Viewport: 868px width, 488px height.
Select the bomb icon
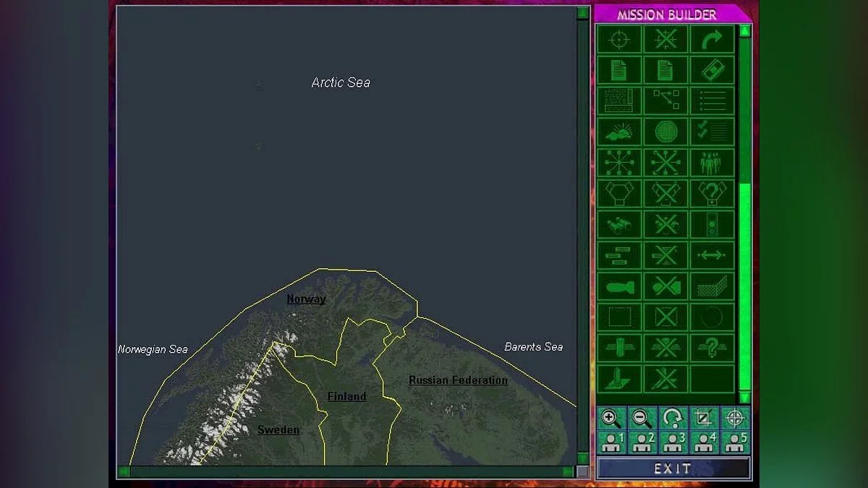[x=619, y=286]
